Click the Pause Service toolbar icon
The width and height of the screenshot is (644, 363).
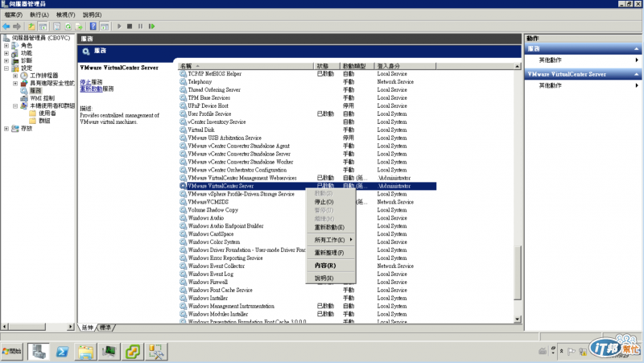tap(140, 27)
